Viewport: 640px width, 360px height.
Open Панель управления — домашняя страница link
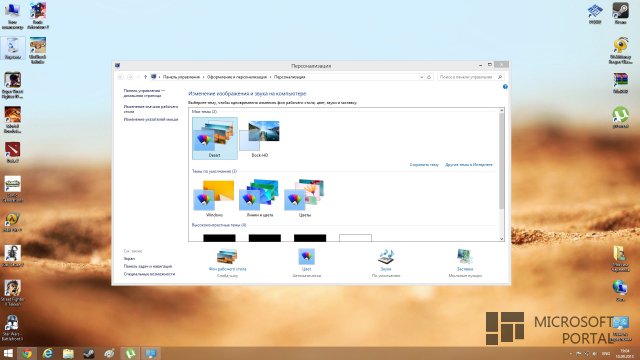pos(144,93)
